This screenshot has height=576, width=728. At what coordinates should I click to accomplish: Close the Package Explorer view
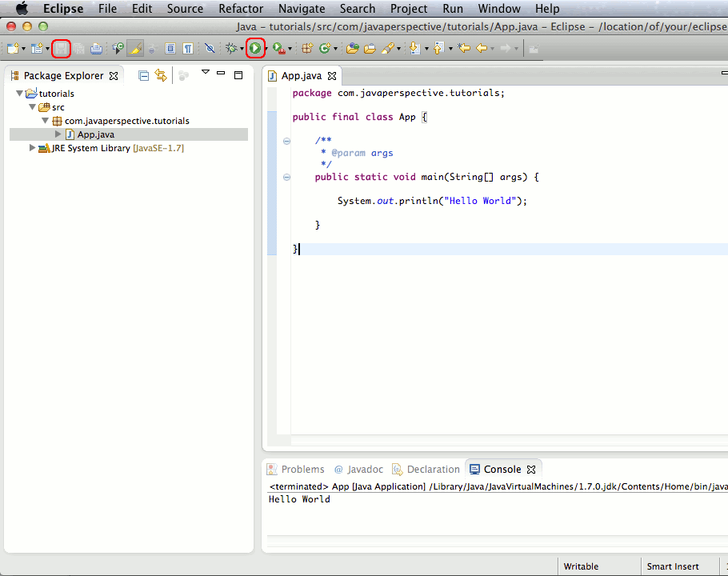click(x=114, y=76)
